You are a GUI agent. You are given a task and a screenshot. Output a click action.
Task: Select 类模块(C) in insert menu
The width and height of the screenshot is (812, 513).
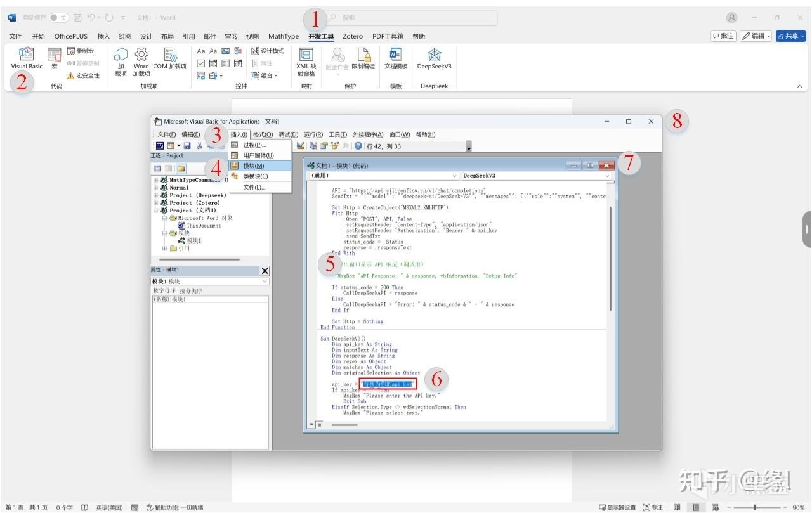pyautogui.click(x=259, y=176)
